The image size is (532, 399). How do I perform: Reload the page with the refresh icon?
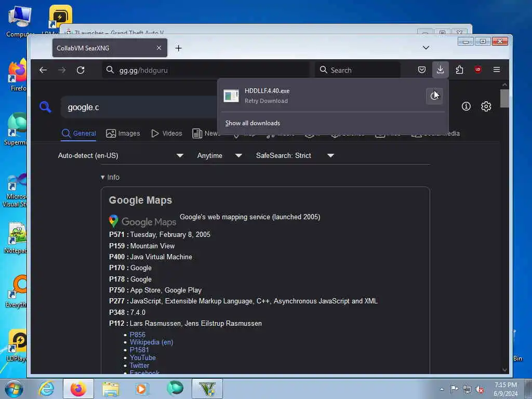click(81, 70)
